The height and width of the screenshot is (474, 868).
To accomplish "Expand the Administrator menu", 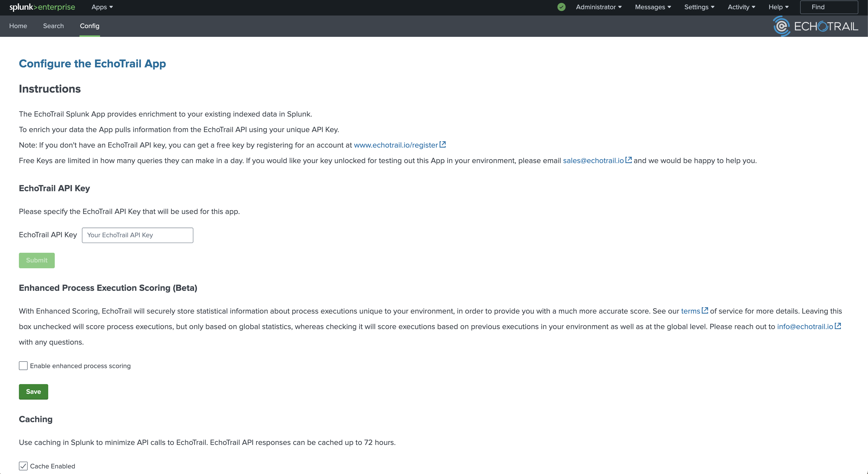I will tap(599, 7).
